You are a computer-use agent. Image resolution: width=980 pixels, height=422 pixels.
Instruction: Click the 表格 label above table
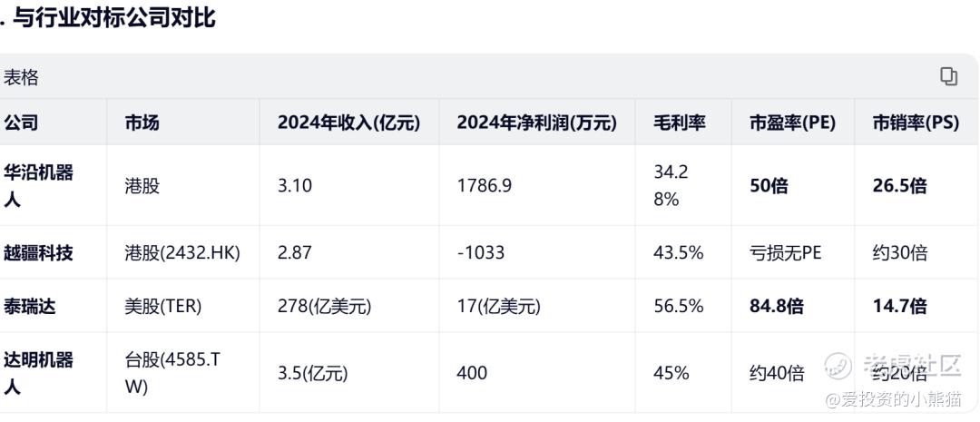pos(21,78)
